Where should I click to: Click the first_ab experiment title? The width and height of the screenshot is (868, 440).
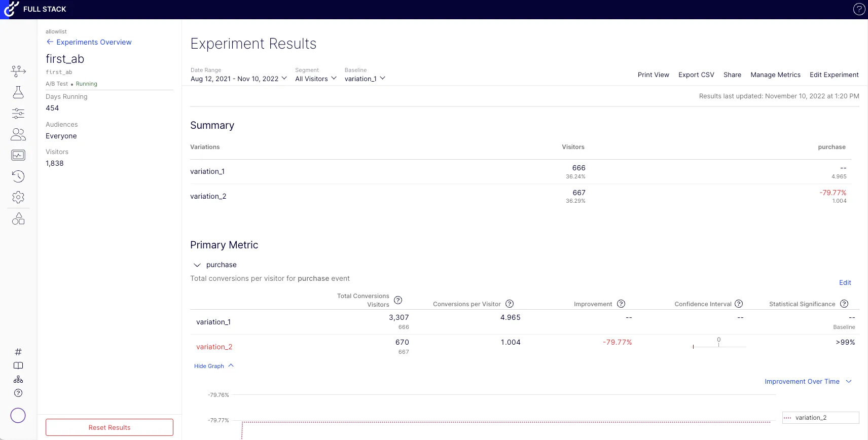(65, 59)
